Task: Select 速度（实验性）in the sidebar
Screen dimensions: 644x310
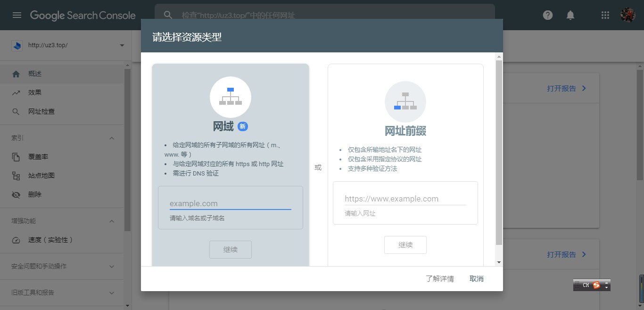Action: point(62,240)
